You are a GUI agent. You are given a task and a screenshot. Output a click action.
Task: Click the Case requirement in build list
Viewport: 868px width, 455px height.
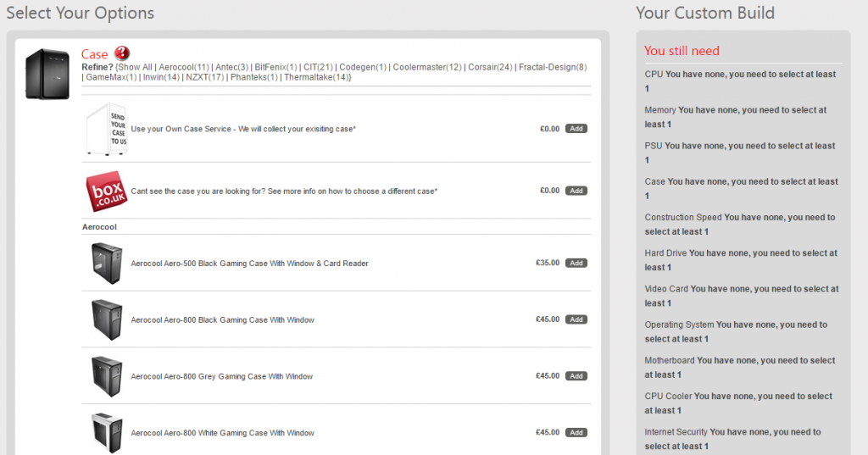pos(741,189)
